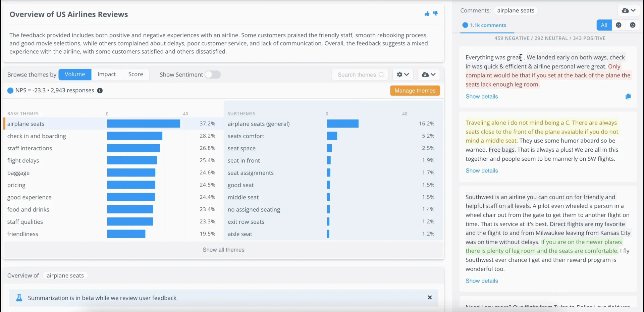Show details of the Southwest friendly staff comment
The height and width of the screenshot is (312, 644).
tap(482, 281)
